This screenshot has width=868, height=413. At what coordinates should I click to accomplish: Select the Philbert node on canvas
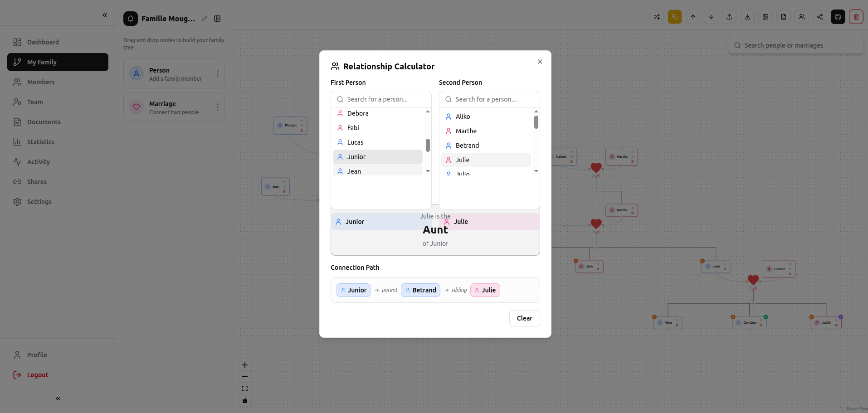click(x=290, y=126)
